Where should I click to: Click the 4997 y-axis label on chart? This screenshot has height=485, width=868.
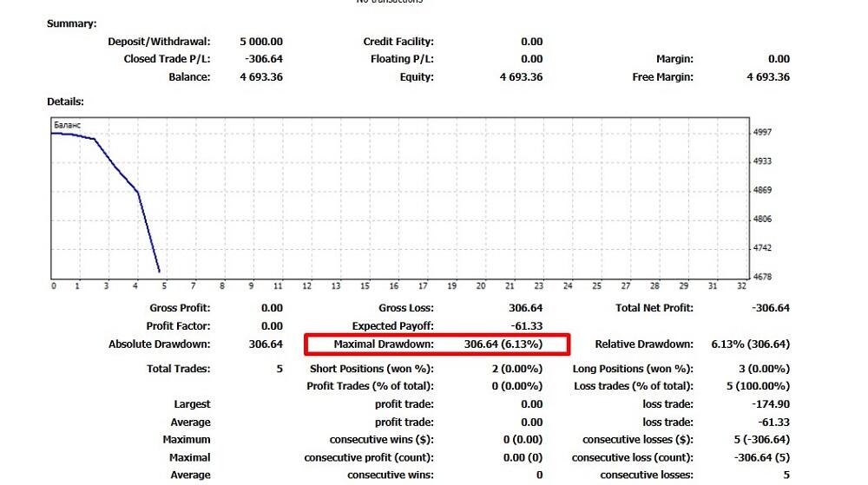(763, 132)
